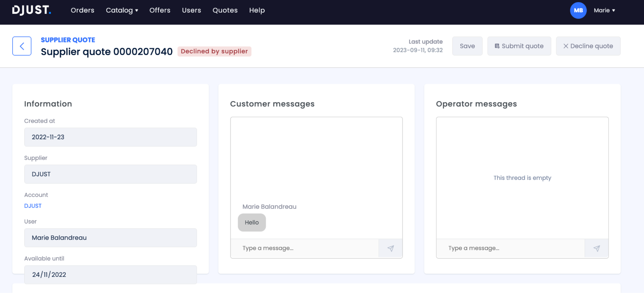Click the Available until date field

pyautogui.click(x=110, y=275)
